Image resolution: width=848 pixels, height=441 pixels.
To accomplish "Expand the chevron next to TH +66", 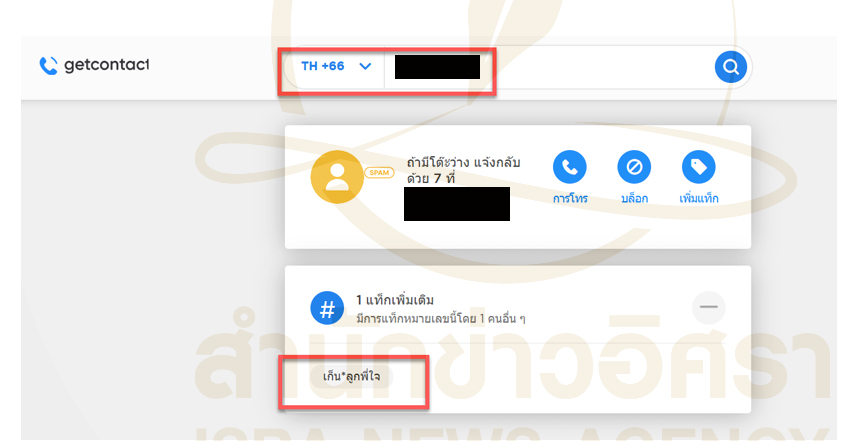I will tap(366, 67).
